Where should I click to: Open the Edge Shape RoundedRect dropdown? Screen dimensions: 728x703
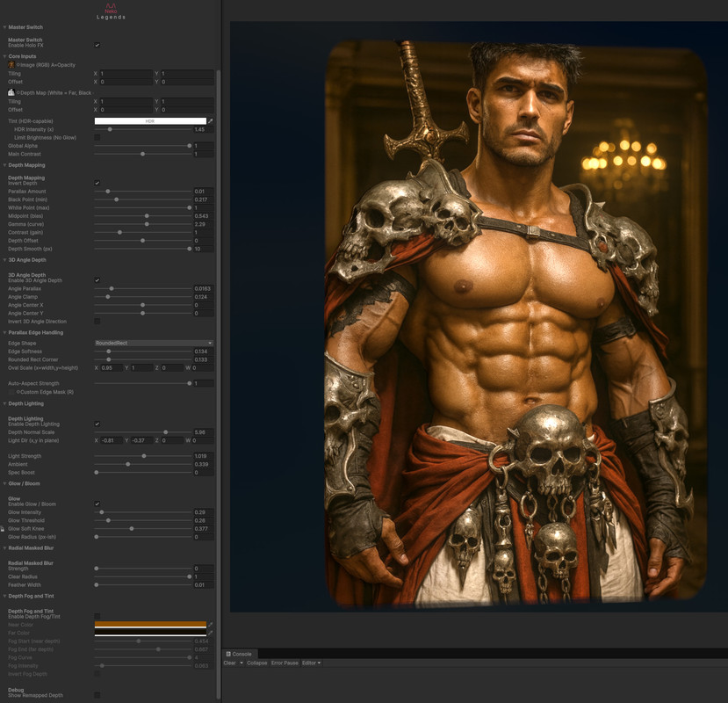tap(154, 343)
